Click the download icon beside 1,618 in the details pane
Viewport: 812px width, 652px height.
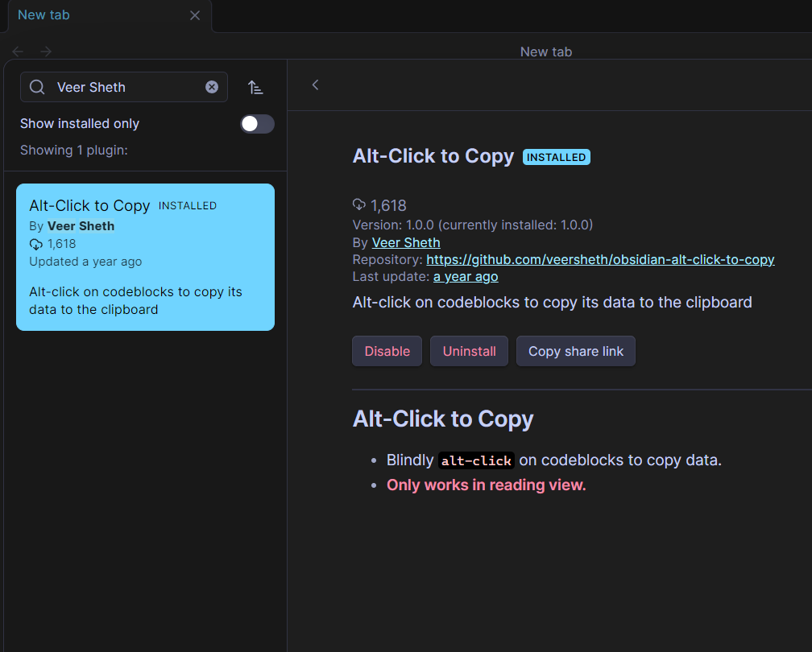pos(359,205)
